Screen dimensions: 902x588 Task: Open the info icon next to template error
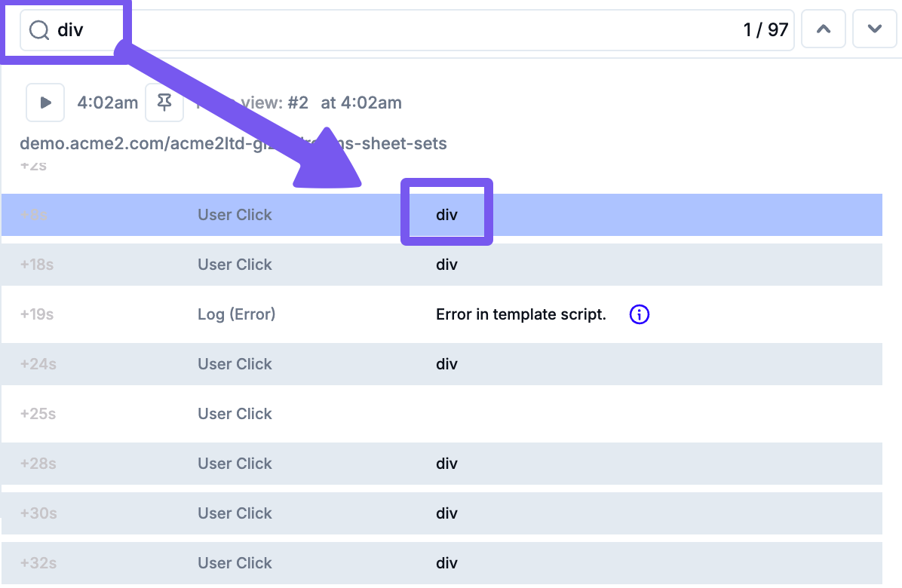[x=639, y=314]
